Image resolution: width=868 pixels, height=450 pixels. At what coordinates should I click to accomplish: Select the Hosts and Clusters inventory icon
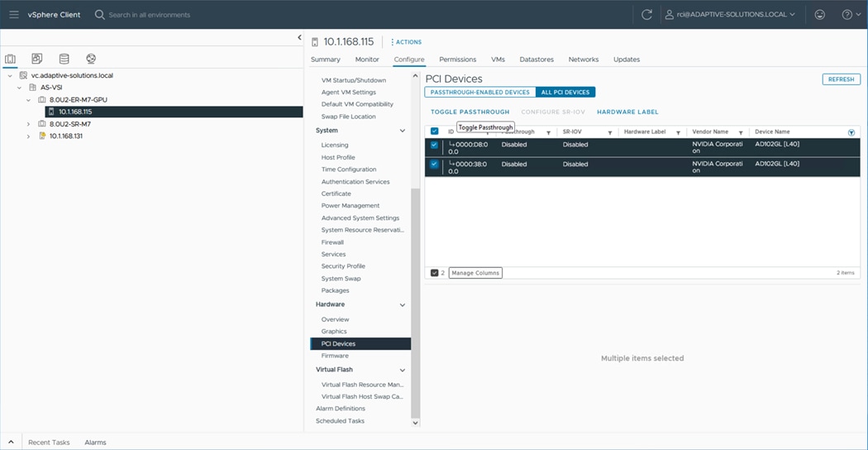[11, 60]
